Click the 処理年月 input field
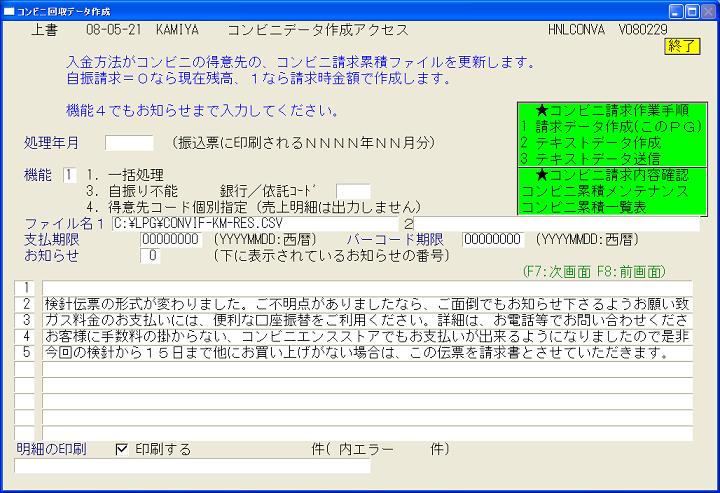The width and height of the screenshot is (720, 493). (129, 143)
